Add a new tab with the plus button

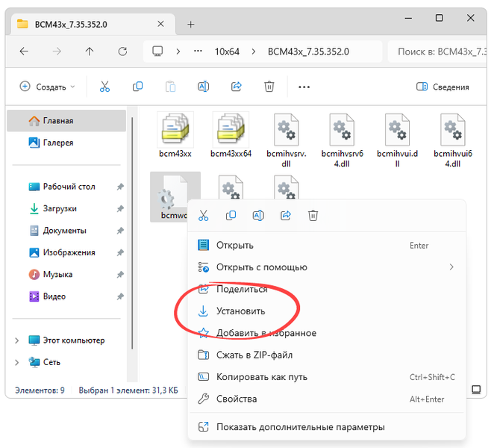(x=190, y=25)
